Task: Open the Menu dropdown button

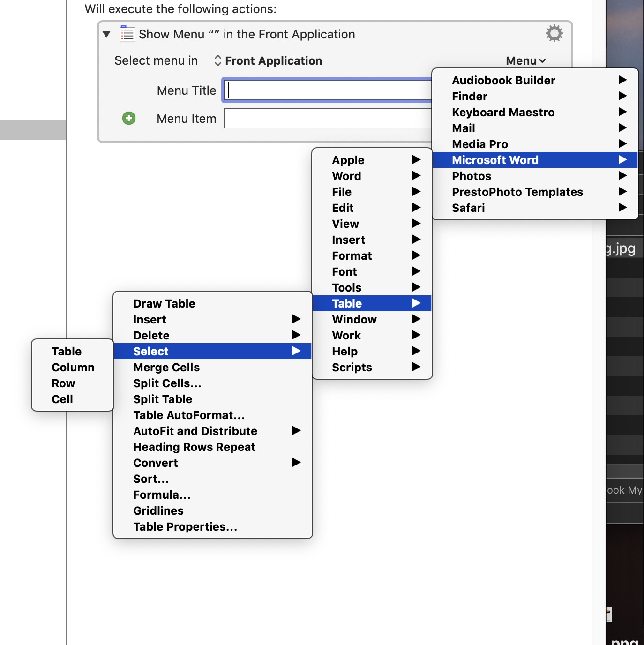Action: (525, 61)
